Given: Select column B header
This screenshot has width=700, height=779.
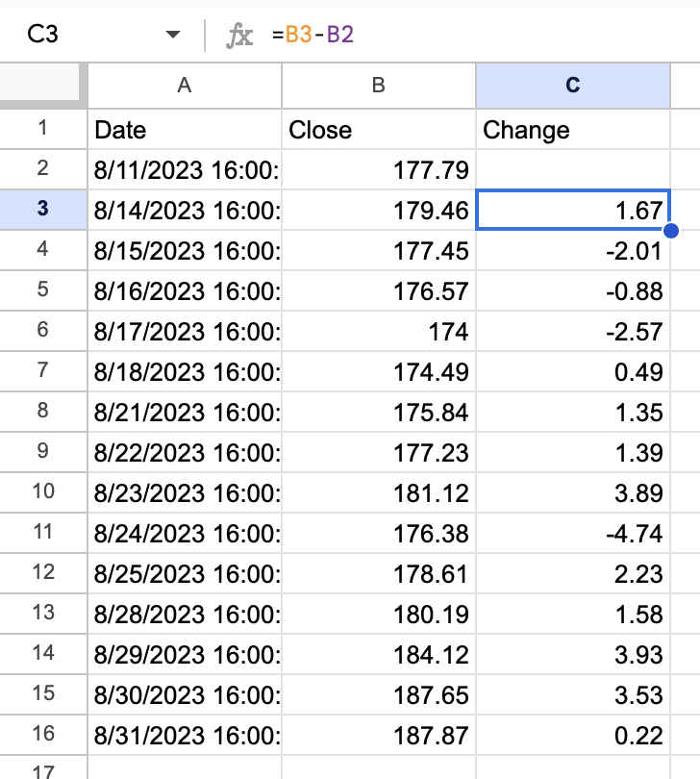Looking at the screenshot, I should [379, 86].
